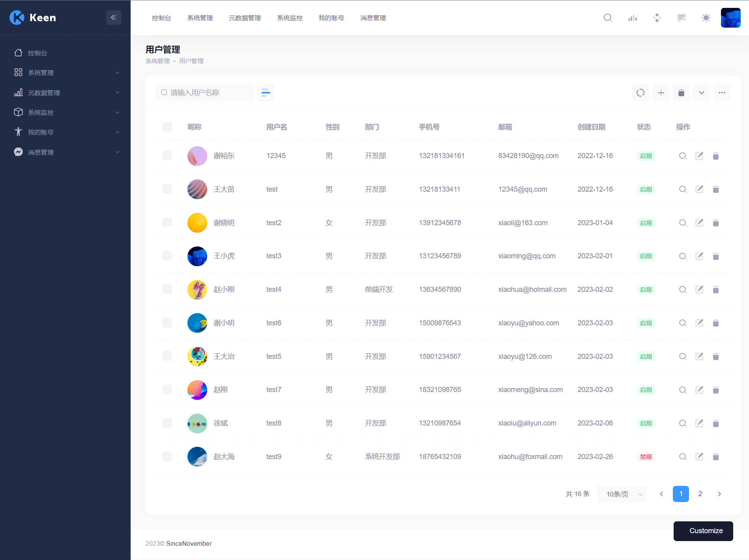Open the 10条/页 page size dropdown
Image resolution: width=749 pixels, height=560 pixels.
tap(622, 494)
